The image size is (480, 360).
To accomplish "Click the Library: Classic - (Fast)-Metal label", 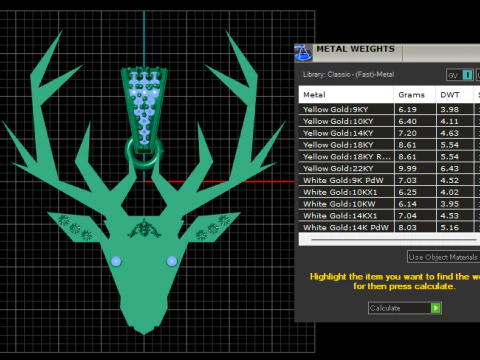I will pos(348,74).
